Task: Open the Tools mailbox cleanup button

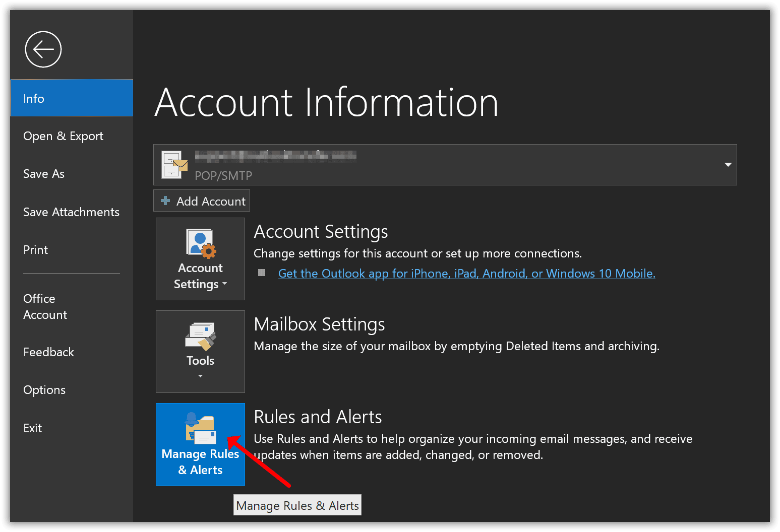Action: pyautogui.click(x=200, y=352)
